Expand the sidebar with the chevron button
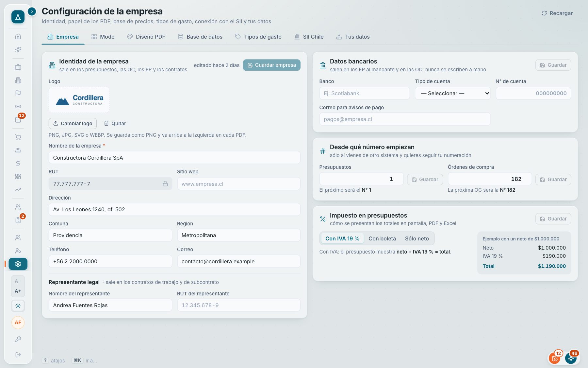The image size is (588, 368). point(32,11)
